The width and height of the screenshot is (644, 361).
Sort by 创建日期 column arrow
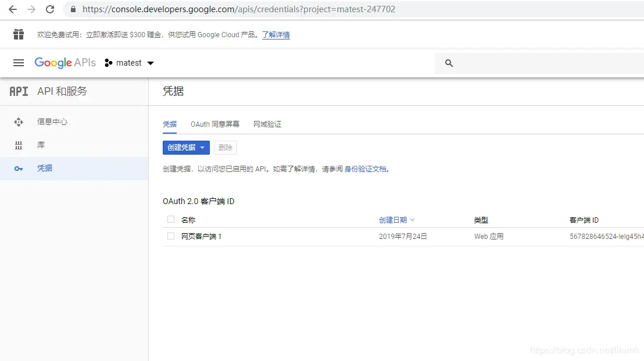click(412, 220)
